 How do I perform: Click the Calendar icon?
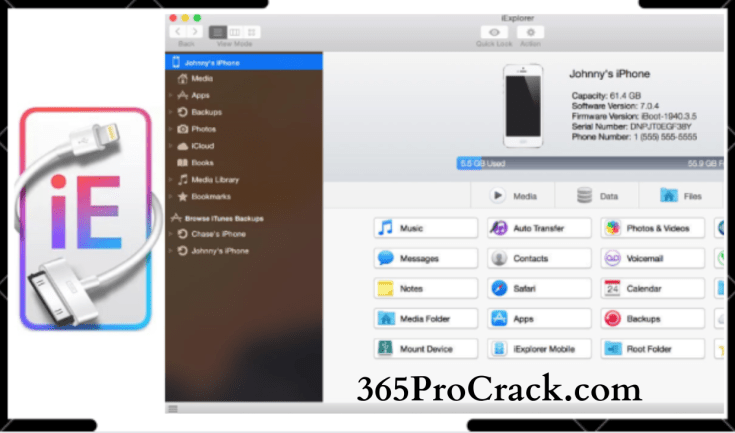pyautogui.click(x=613, y=289)
